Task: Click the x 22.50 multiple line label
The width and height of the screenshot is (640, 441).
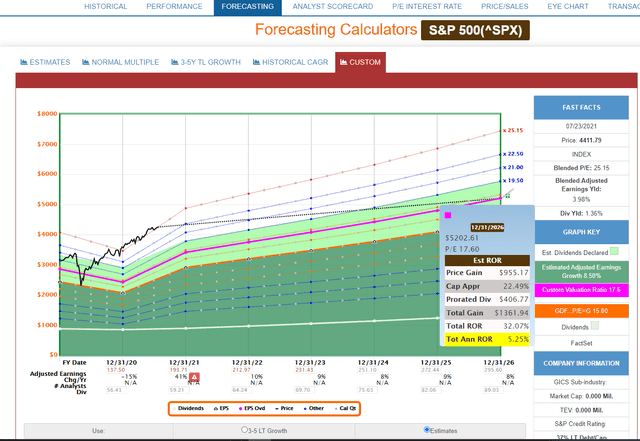Action: tap(513, 154)
